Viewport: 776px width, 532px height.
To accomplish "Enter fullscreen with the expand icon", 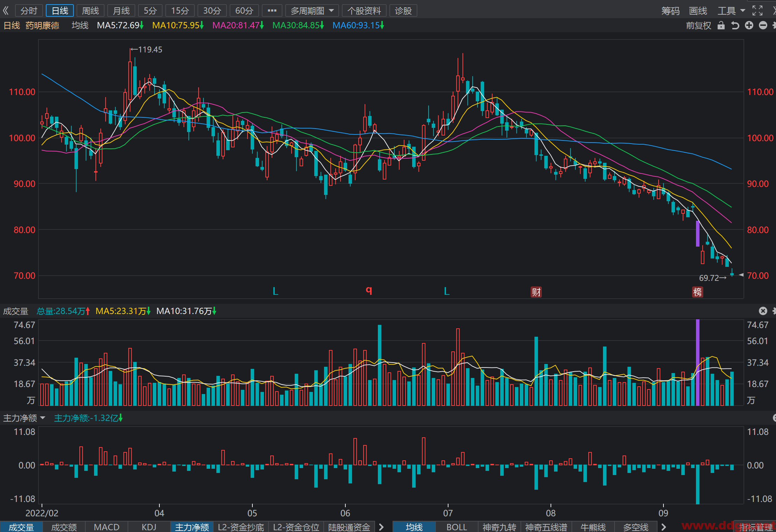I will [757, 11].
